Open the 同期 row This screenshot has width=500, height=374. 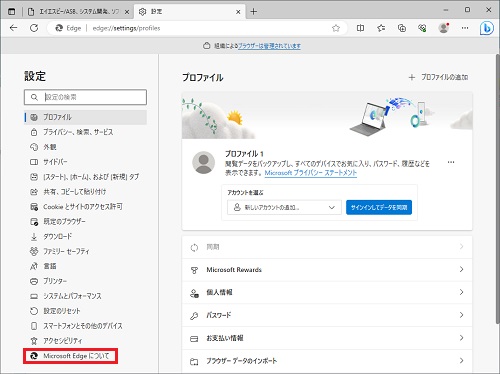[x=327, y=247]
